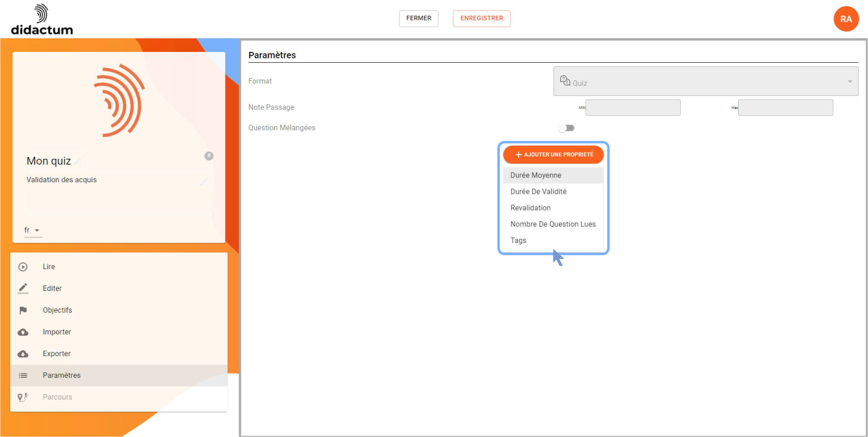Click Validation des acquis description

tap(62, 180)
